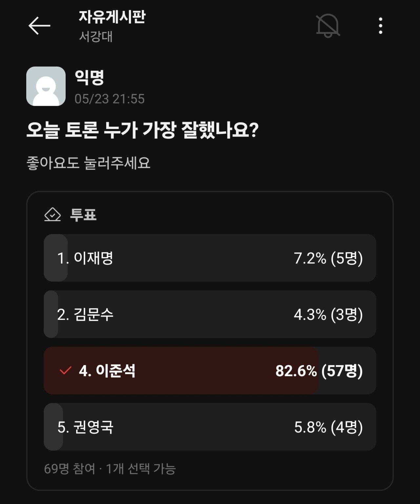The image size is (420, 504).
Task: Click the 82.6% (57명) result text
Action: pos(319,371)
